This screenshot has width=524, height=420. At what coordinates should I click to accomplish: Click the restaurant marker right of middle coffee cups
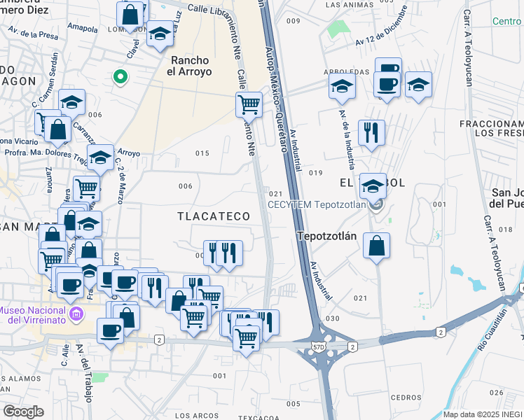(155, 290)
